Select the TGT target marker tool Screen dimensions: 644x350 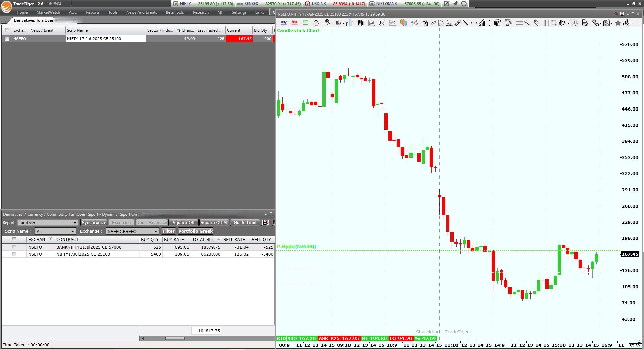pos(305,23)
